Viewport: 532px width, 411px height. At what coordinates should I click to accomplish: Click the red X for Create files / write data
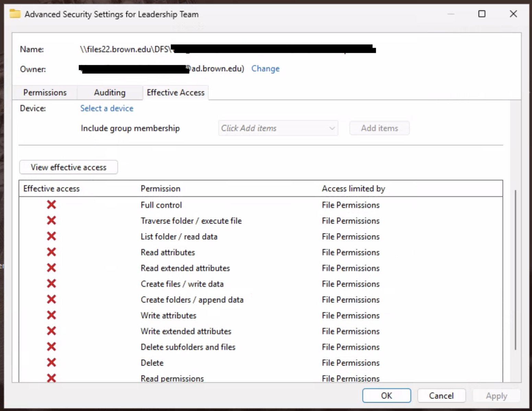51,284
